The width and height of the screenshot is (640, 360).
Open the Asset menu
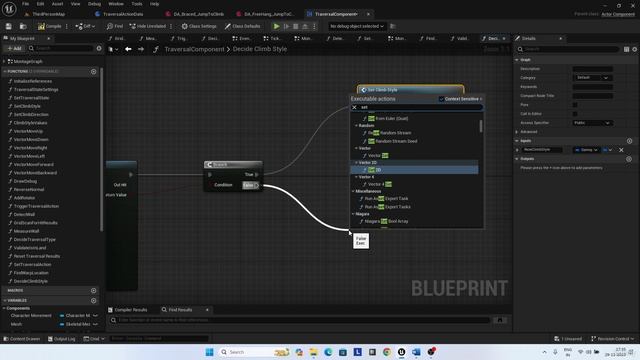click(57, 4)
